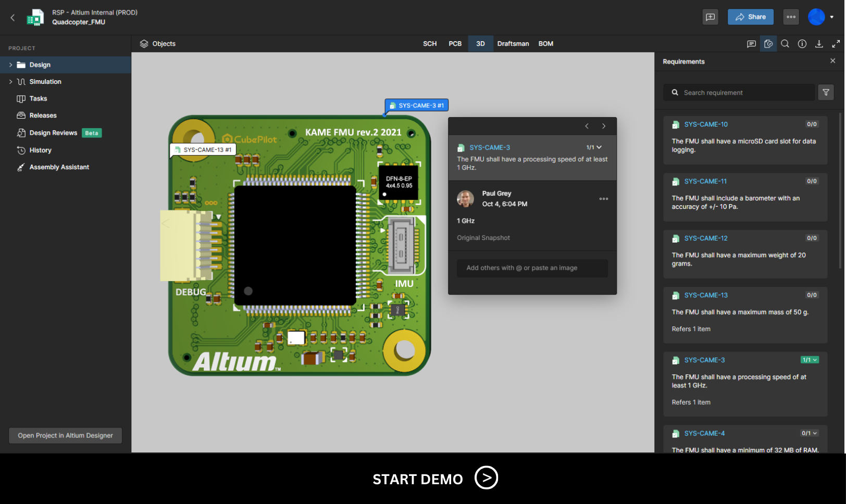Image resolution: width=846 pixels, height=504 pixels.
Task: Open the Draftsman tab
Action: [513, 44]
